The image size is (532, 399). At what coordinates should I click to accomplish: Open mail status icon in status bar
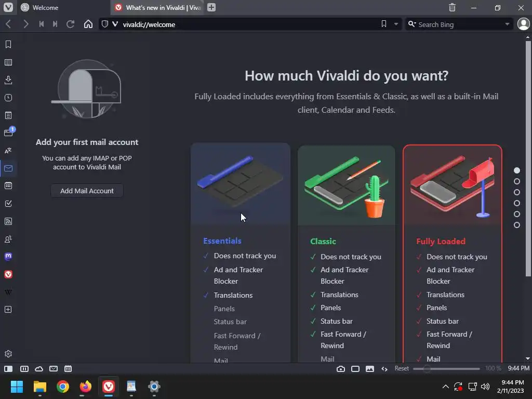pos(54,369)
